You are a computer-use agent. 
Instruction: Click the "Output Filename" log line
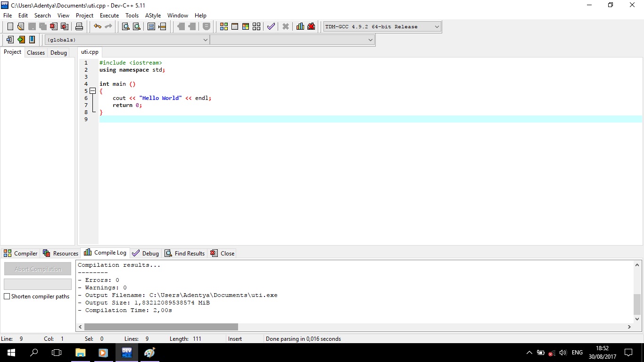click(177, 295)
